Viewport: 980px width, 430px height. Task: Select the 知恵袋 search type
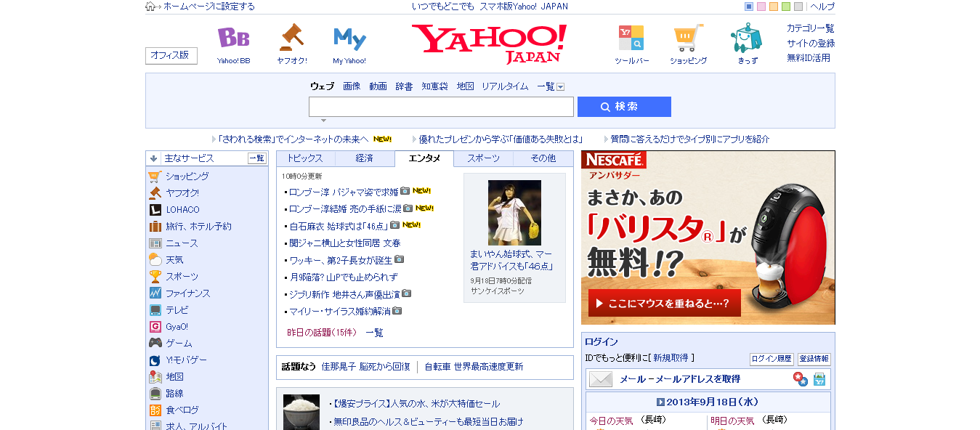(x=434, y=86)
